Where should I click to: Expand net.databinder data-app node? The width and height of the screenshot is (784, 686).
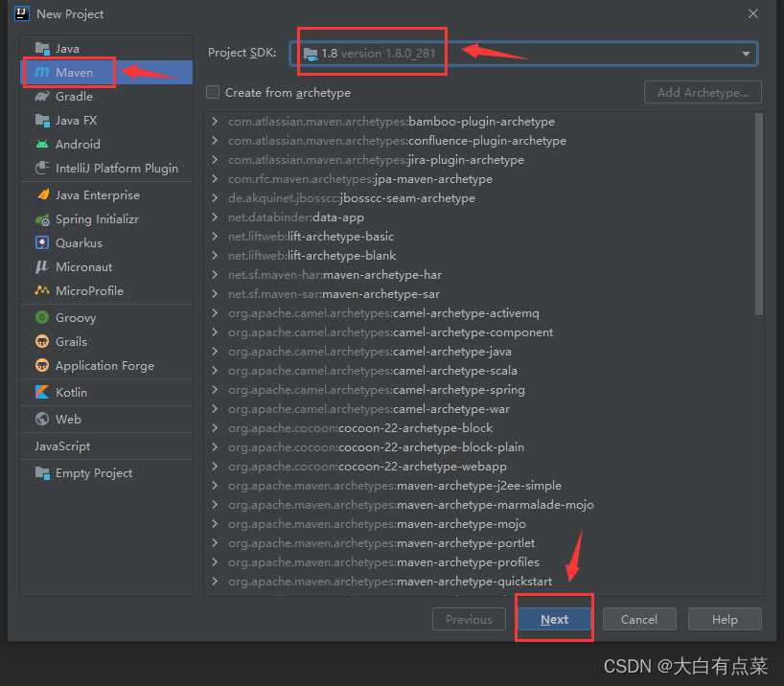click(x=215, y=217)
